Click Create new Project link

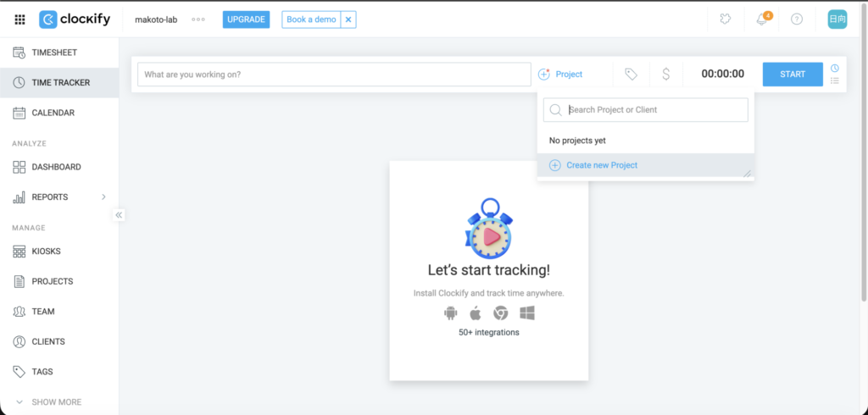(x=601, y=165)
